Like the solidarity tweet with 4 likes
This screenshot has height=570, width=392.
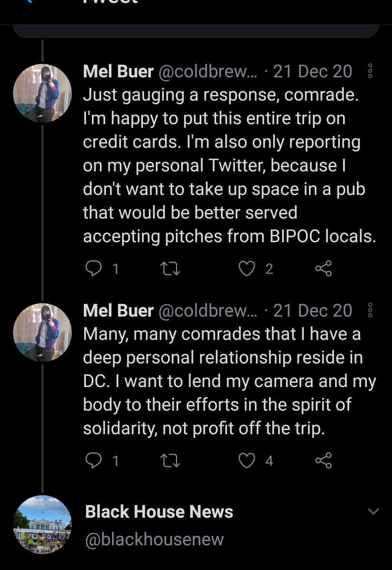pyautogui.click(x=247, y=460)
